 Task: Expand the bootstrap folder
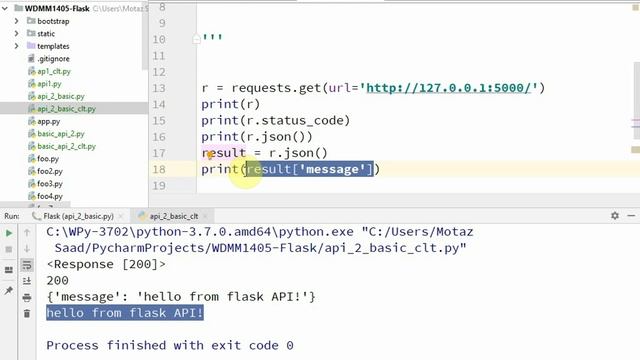click(16, 21)
